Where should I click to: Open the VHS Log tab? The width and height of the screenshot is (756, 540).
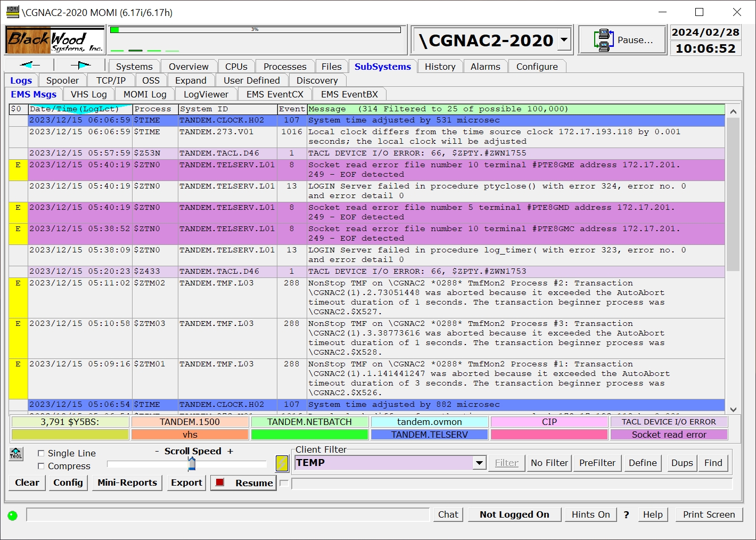point(88,94)
